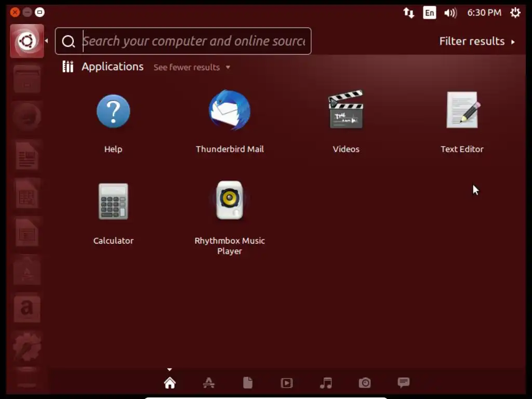Click the Rhythmbox Music Player label
The width and height of the screenshot is (532, 399).
pyautogui.click(x=230, y=246)
